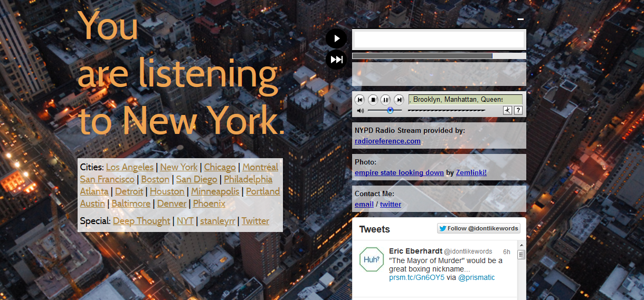Stop the NYPD radio stream
This screenshot has height=300, width=644.
tap(373, 100)
